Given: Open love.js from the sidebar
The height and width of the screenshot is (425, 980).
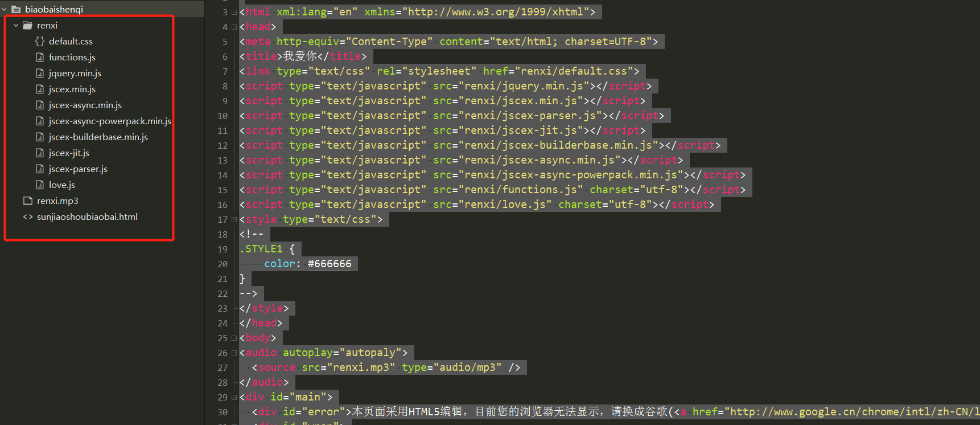Looking at the screenshot, I should tap(62, 185).
